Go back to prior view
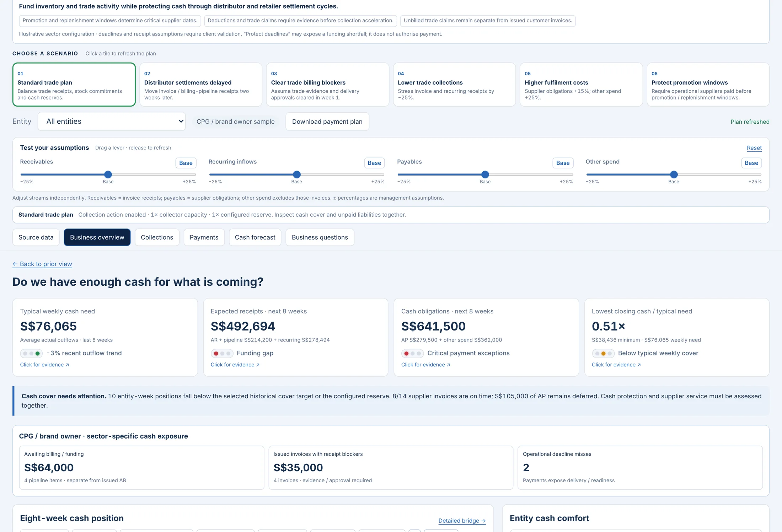Viewport: 782px width, 532px height. point(42,264)
